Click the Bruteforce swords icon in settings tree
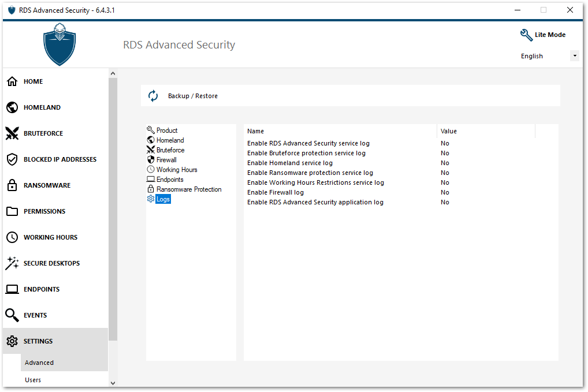This screenshot has height=392, width=588. coord(151,150)
